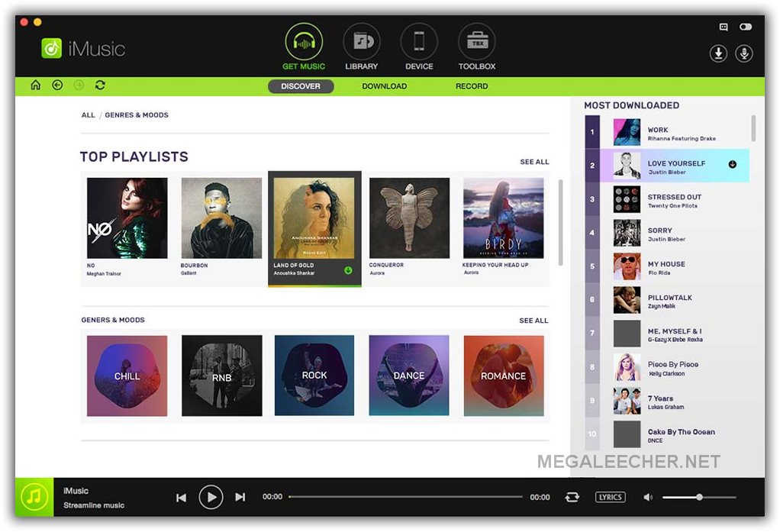Navigate back with left arrow icon

tap(58, 85)
